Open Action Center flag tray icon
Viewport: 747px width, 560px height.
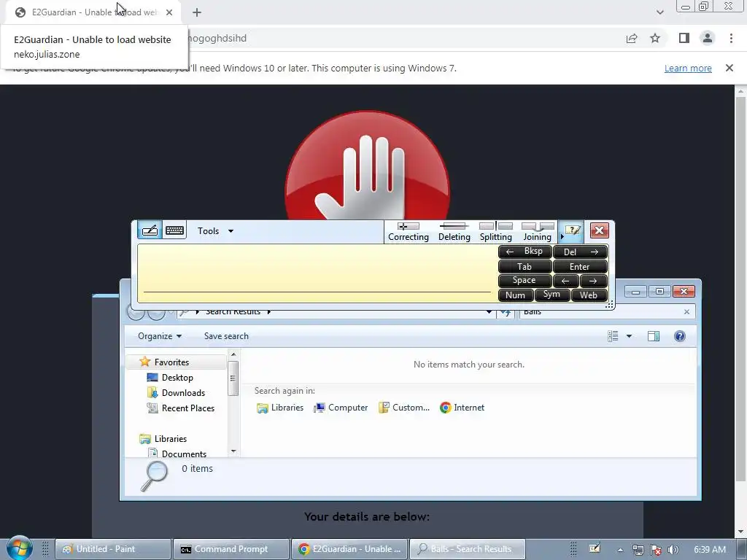click(x=656, y=550)
